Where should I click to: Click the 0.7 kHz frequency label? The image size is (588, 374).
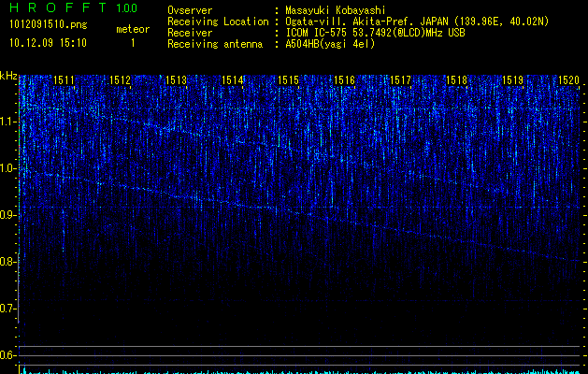[x=7, y=309]
